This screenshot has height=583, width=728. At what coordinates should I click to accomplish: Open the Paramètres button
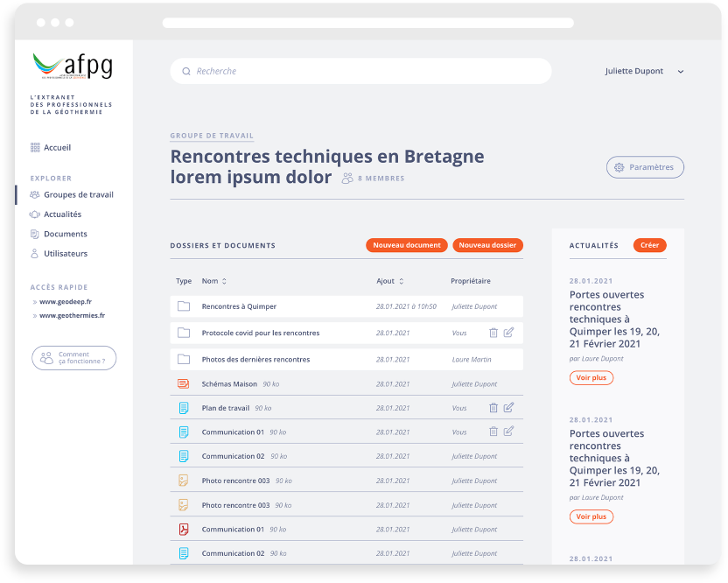click(x=645, y=167)
